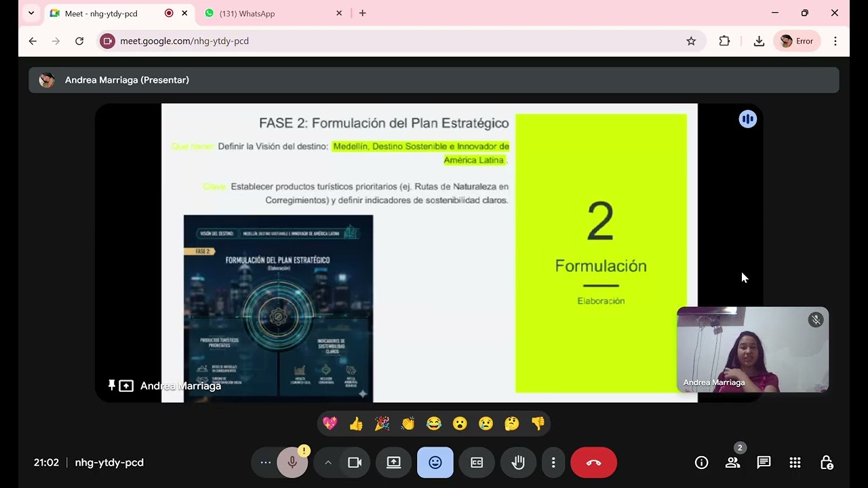Click the muted mic indicator on Andrea's tile
The image size is (868, 488).
click(x=816, y=320)
